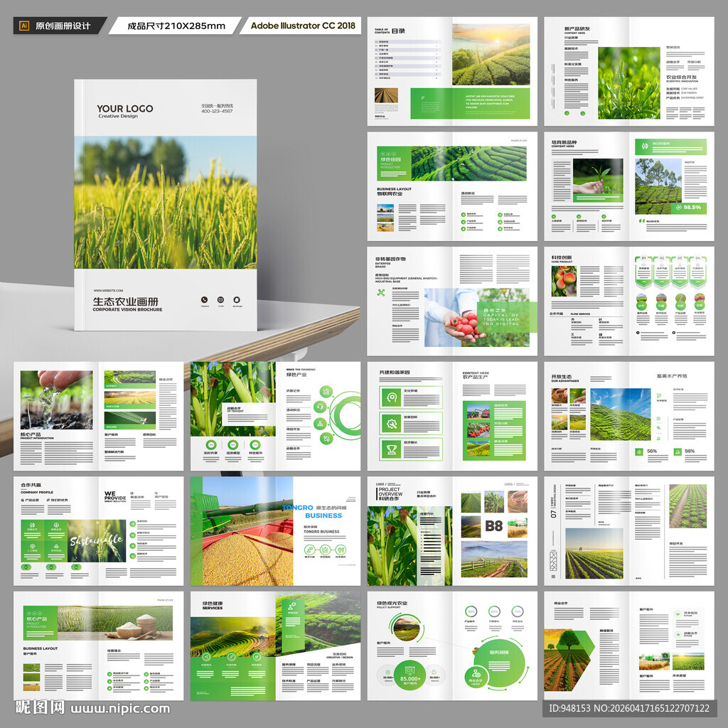Click the phone icon on the brochure cover
This screenshot has height=728, width=728.
coord(204,300)
